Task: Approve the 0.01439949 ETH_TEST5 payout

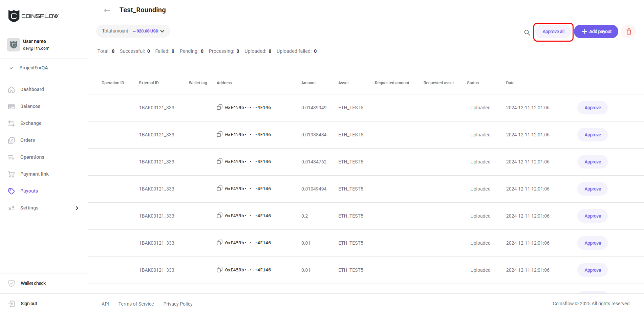Action: click(x=592, y=108)
